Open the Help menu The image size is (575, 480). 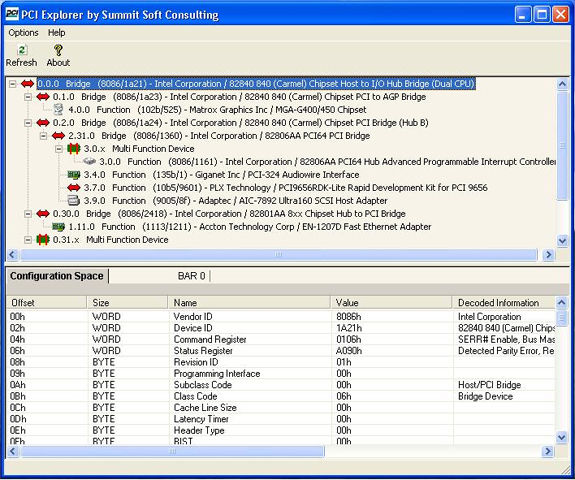point(56,33)
